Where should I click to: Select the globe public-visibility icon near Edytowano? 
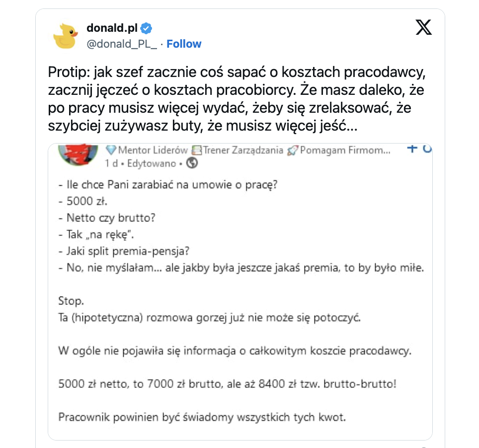[191, 162]
